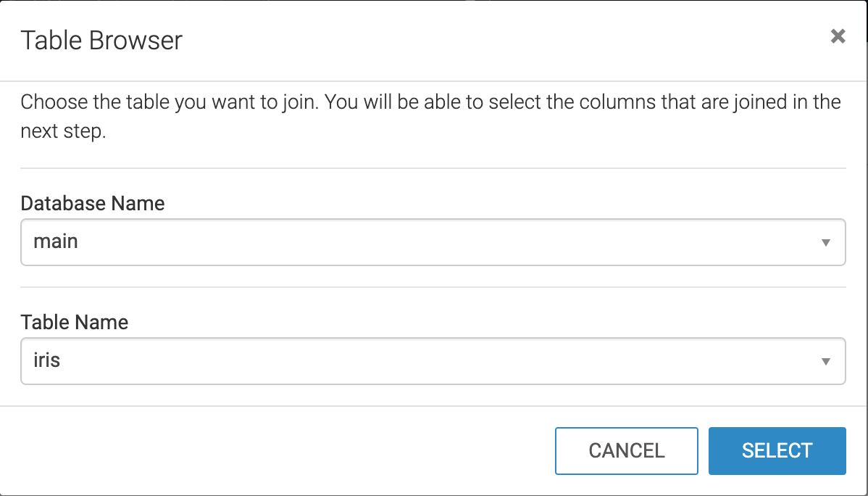Click the "next step." line of text
Screen dimensions: 868x496
click(x=64, y=133)
